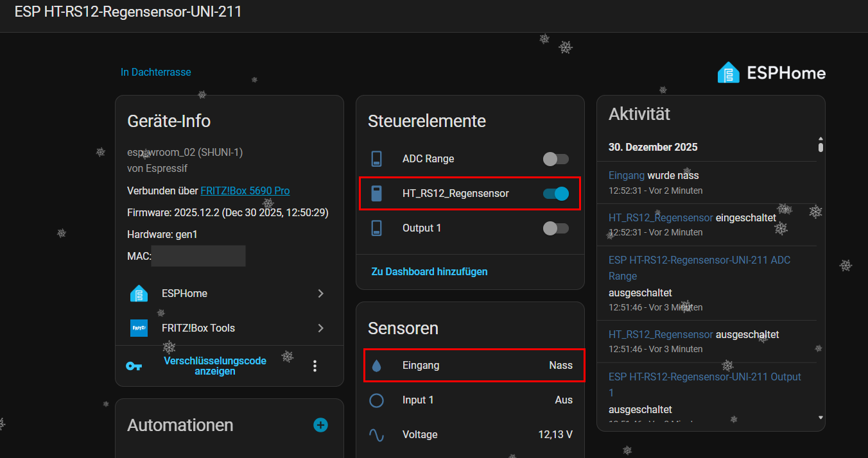
Task: Expand the FRITZ!Box Tools entry chevron
Action: [321, 328]
